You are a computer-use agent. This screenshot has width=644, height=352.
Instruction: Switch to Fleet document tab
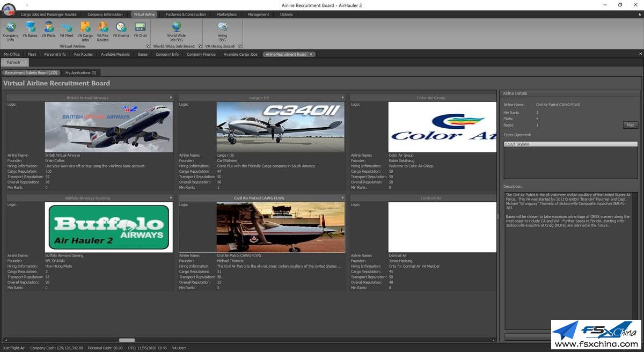pos(32,54)
